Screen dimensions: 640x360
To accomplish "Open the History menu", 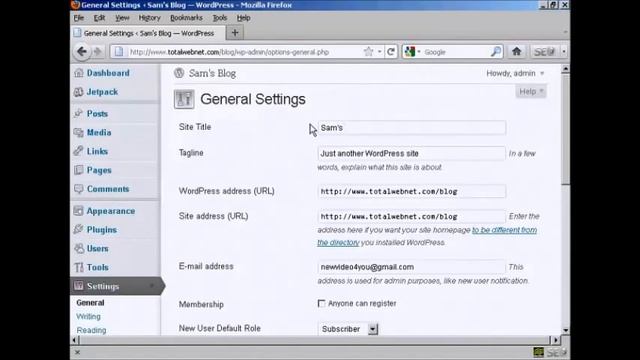I will click(x=149, y=18).
